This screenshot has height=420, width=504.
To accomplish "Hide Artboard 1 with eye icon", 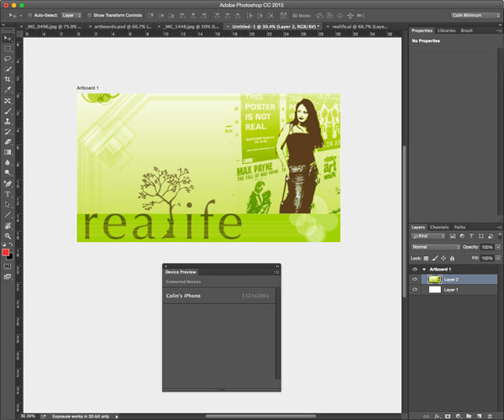I will pos(415,270).
